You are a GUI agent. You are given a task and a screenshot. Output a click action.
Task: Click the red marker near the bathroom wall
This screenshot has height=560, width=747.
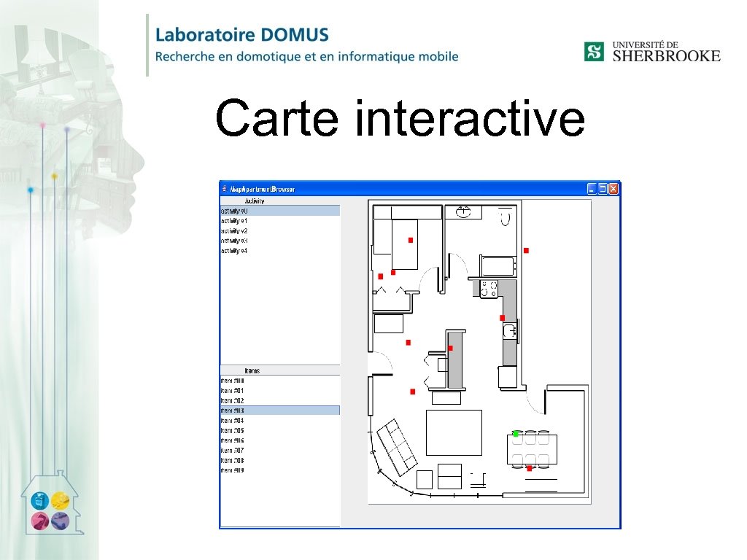pos(527,249)
